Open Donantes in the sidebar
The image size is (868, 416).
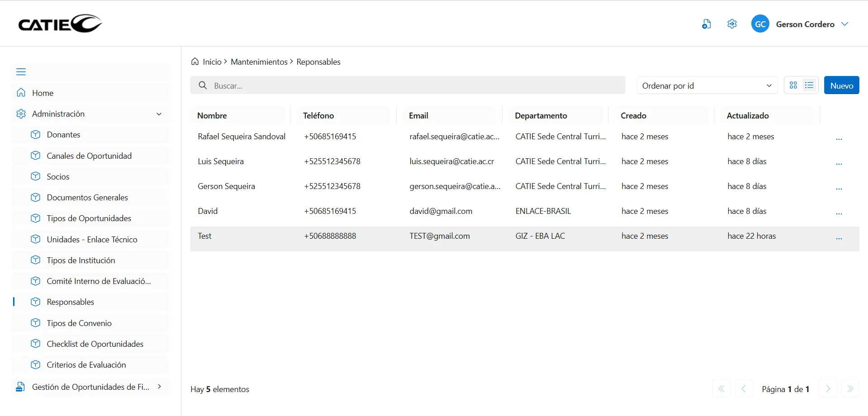point(63,135)
